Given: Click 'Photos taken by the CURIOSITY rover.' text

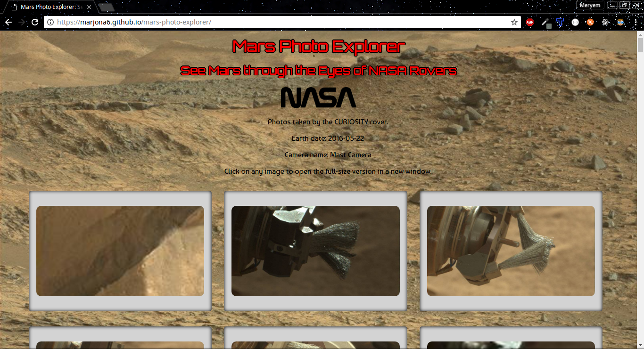Looking at the screenshot, I should [x=328, y=122].
